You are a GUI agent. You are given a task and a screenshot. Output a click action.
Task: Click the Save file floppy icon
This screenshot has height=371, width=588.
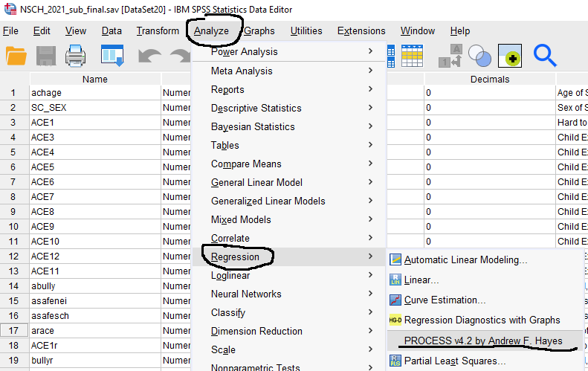pyautogui.click(x=46, y=56)
